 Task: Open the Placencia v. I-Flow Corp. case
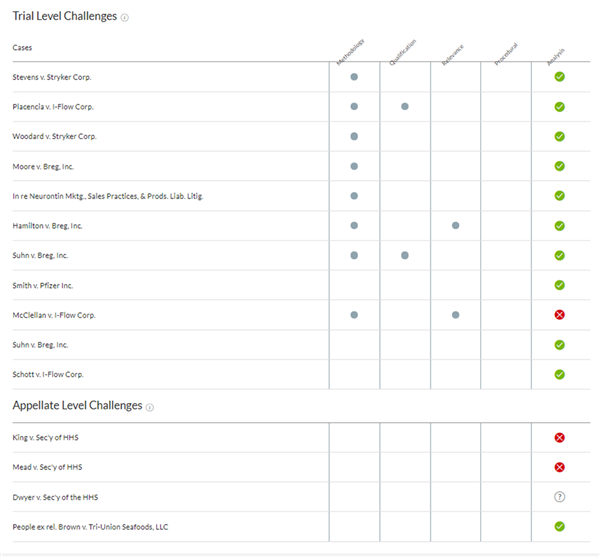coord(53,107)
